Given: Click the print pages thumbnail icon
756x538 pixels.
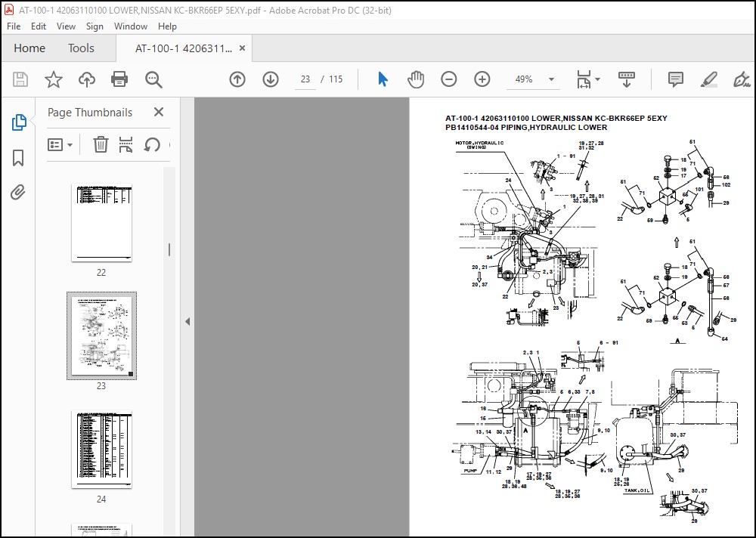Looking at the screenshot, I should (125, 144).
